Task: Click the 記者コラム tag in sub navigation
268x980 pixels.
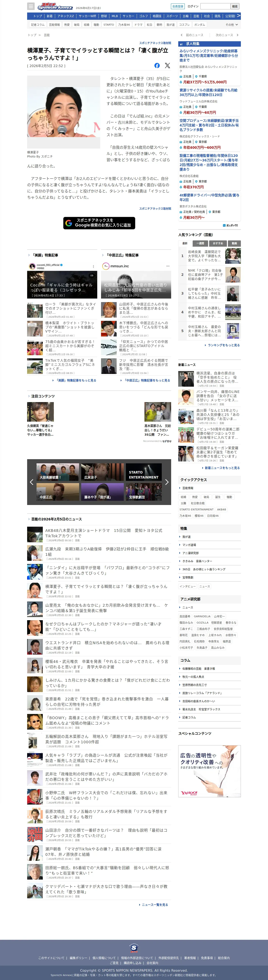Action: (38, 25)
